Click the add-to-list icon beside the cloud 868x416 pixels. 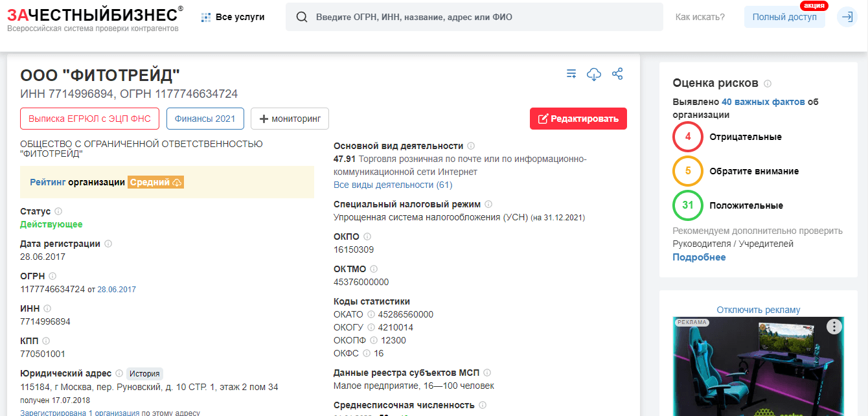[571, 74]
